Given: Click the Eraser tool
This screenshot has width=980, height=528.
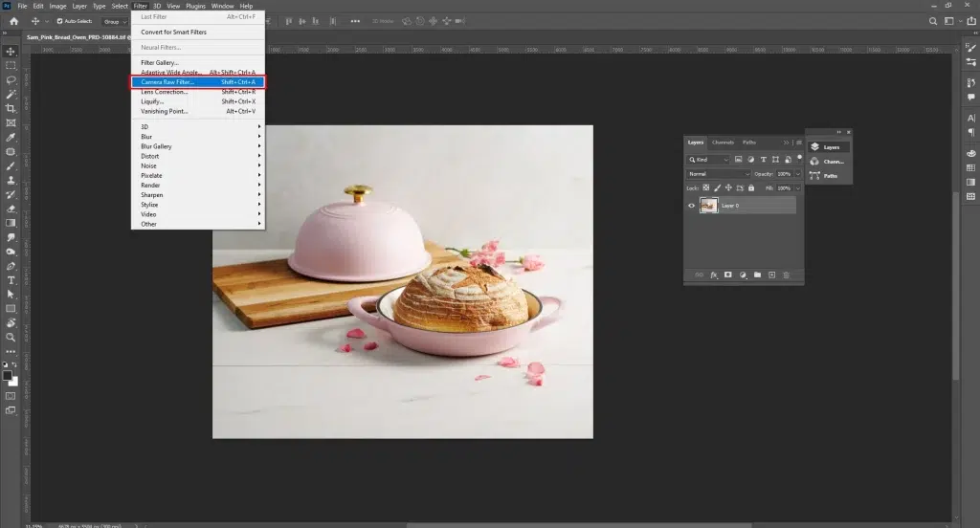Looking at the screenshot, I should click(11, 209).
